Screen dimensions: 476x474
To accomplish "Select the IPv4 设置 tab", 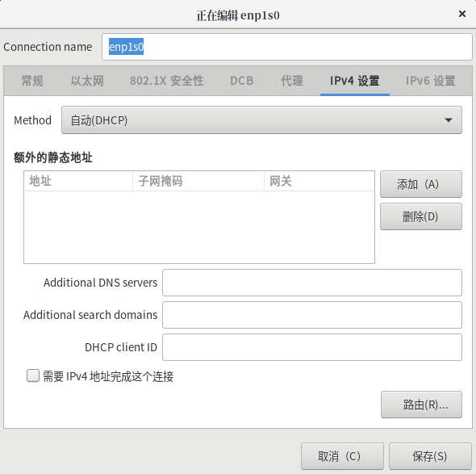I will tap(355, 81).
